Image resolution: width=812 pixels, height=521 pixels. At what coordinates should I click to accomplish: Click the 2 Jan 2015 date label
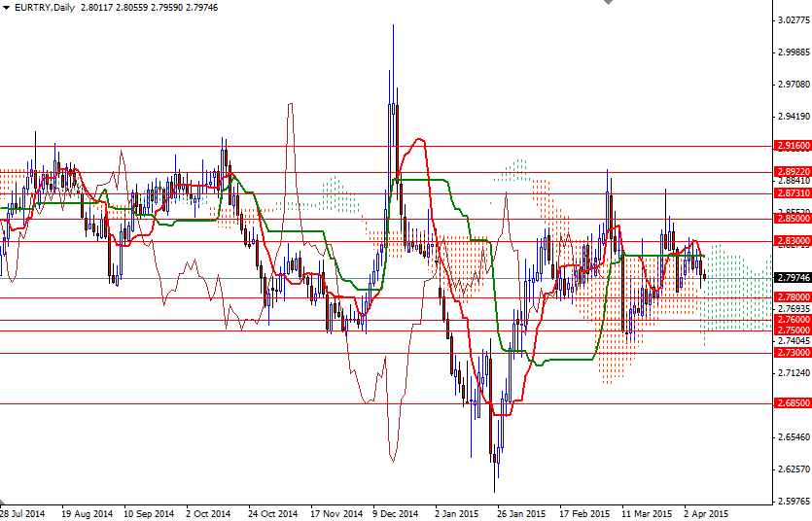(x=457, y=514)
